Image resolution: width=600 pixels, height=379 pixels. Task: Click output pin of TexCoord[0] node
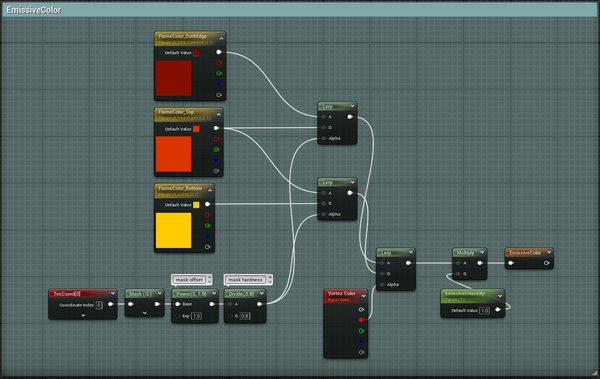point(111,304)
